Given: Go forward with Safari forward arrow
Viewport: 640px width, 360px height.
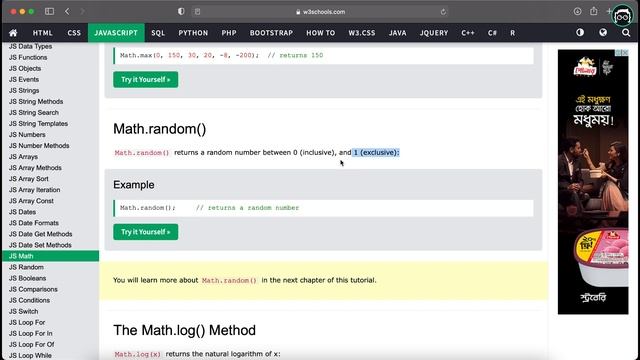Looking at the screenshot, I should [x=82, y=11].
